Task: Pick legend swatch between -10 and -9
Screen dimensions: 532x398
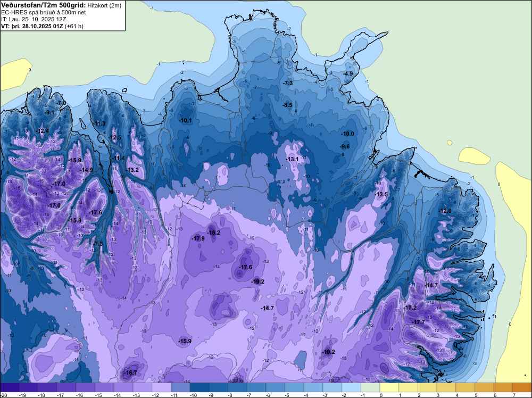Action: coord(199,387)
